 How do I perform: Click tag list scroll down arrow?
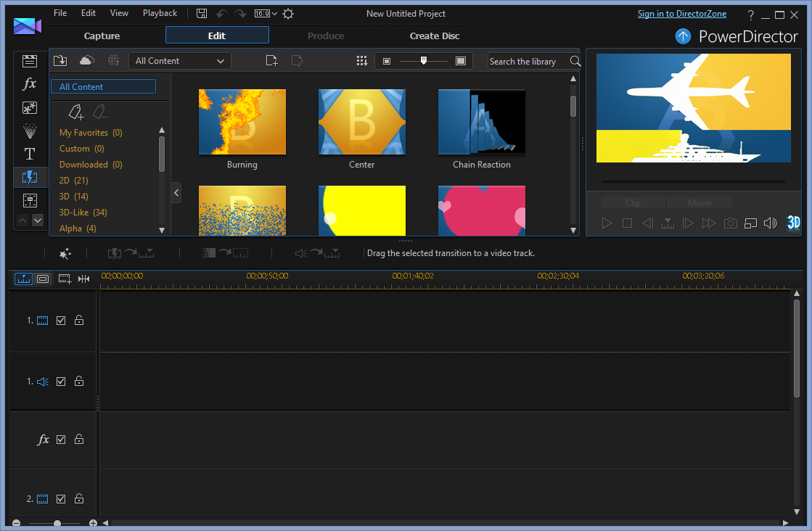[x=162, y=230]
